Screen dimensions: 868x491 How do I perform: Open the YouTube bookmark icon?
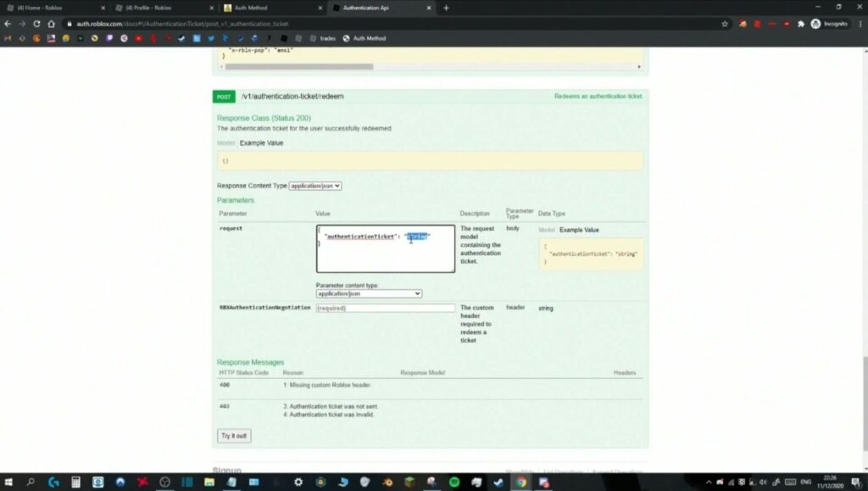(138, 38)
